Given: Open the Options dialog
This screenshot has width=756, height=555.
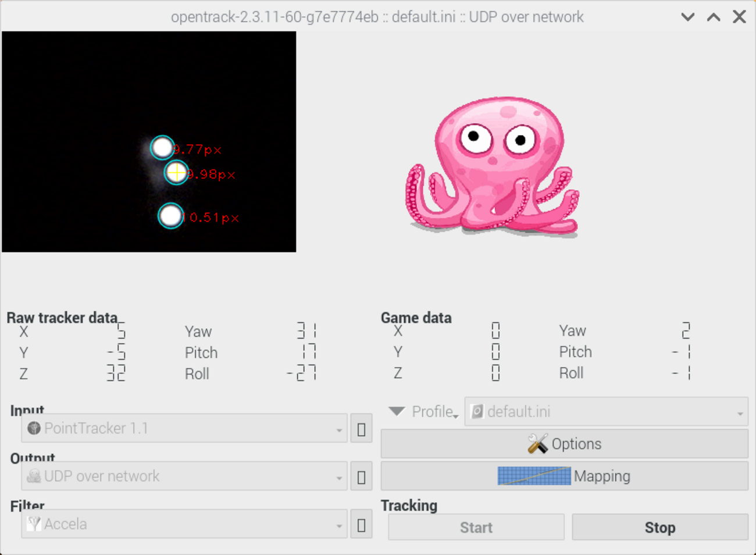Looking at the screenshot, I should coord(564,444).
